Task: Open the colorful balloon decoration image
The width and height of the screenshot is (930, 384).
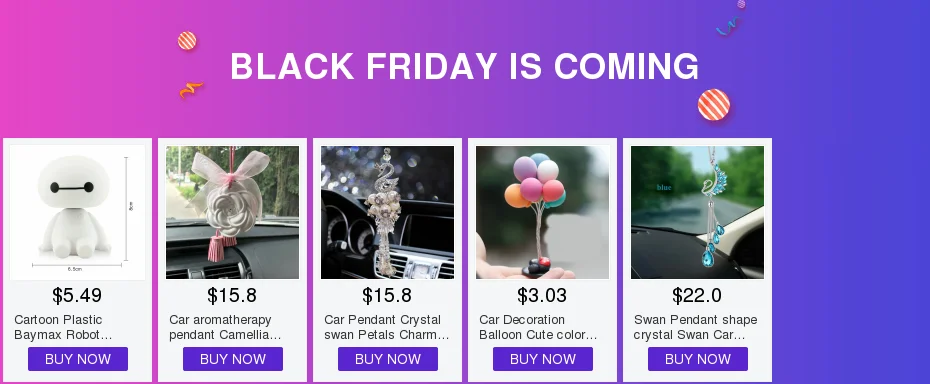Action: (543, 212)
